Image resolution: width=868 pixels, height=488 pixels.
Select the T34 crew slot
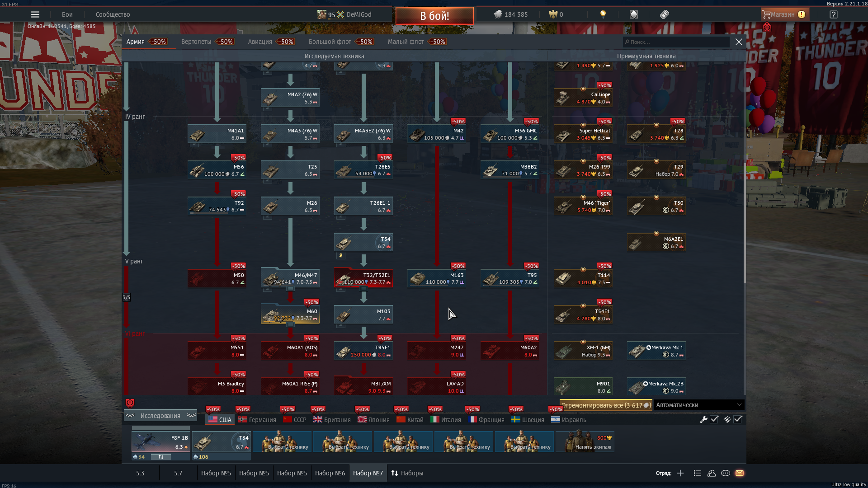[x=222, y=441]
